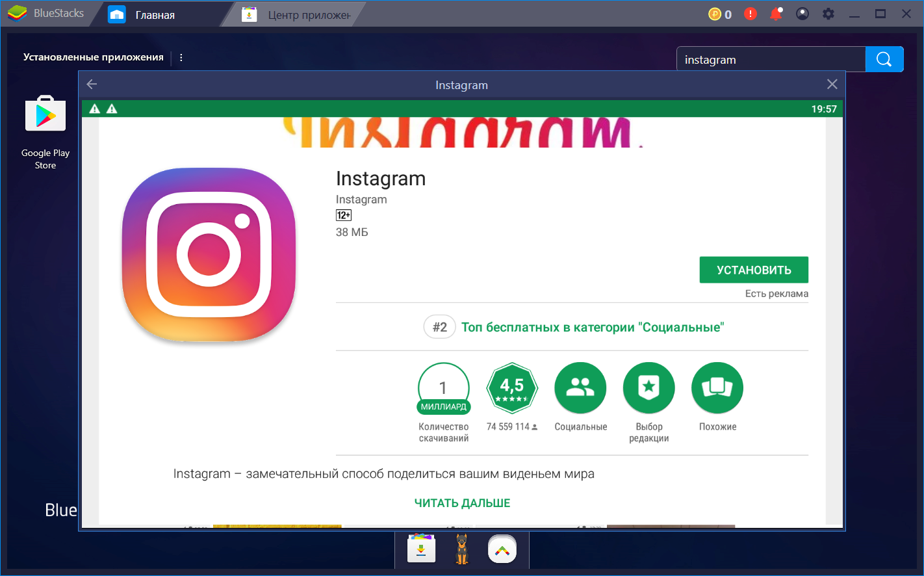This screenshot has height=576, width=924.
Task: Click the first warning triangle in status bar
Action: (95, 109)
